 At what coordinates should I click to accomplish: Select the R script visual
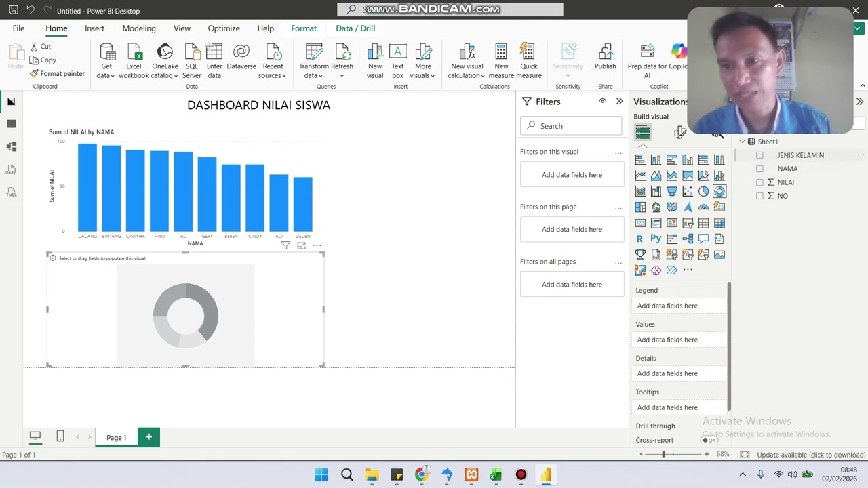[x=640, y=239]
